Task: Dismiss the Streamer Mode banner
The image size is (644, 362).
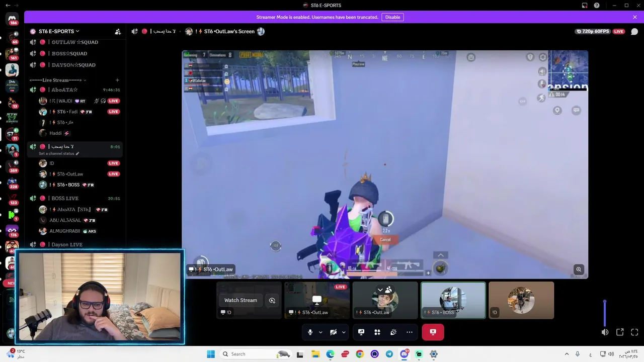Action: (635, 17)
